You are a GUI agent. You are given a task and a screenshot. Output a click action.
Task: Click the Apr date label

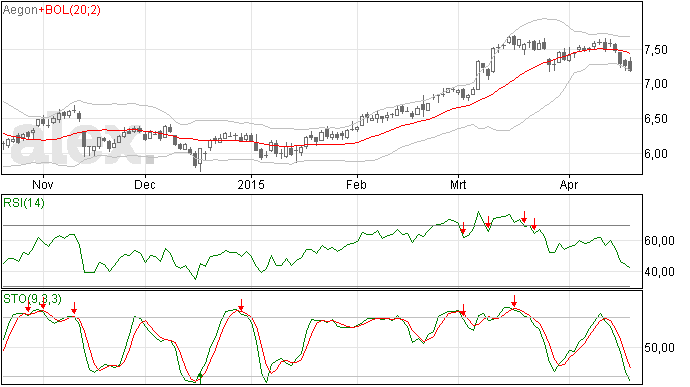569,185
